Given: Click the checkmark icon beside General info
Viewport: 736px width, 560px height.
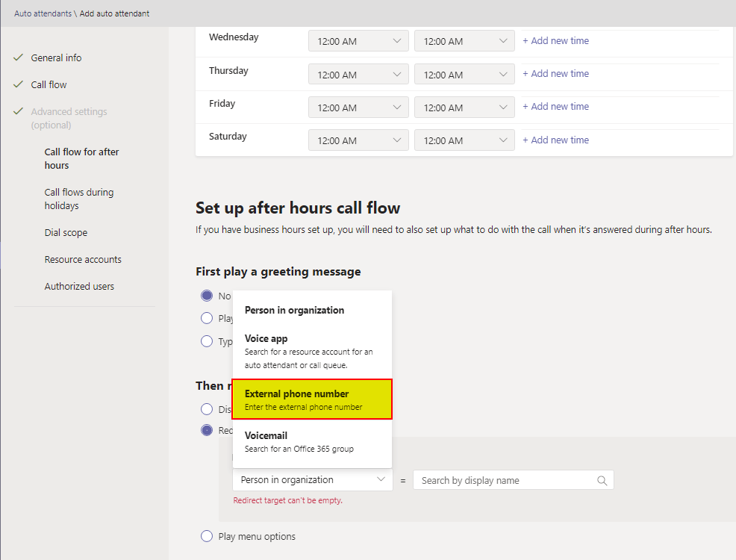Looking at the screenshot, I should [x=19, y=57].
